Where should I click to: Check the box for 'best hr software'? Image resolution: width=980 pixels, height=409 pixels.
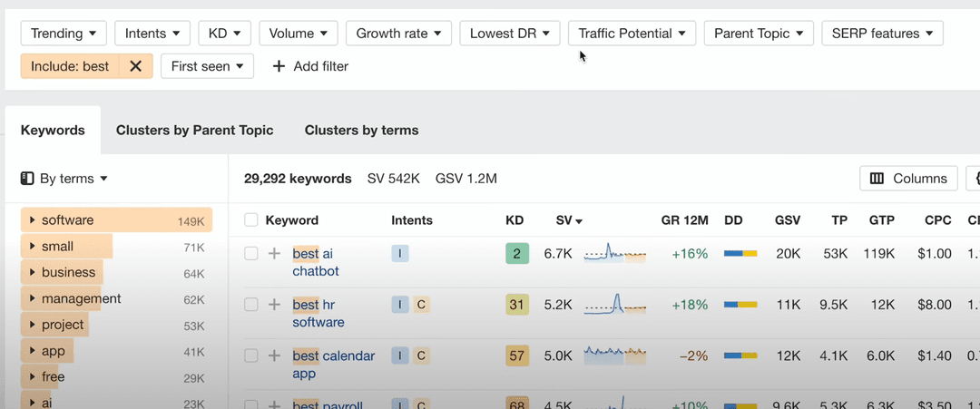(x=251, y=306)
